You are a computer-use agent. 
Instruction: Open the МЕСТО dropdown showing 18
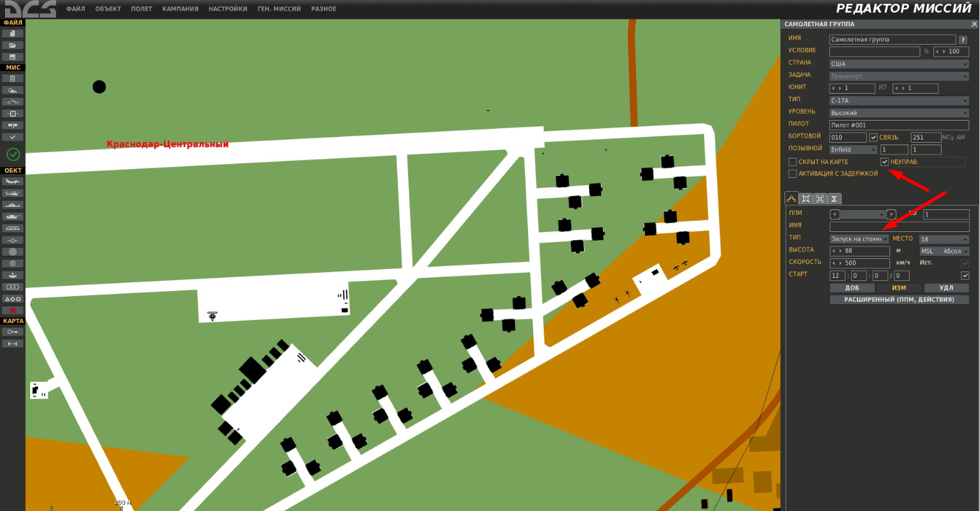[x=944, y=239]
